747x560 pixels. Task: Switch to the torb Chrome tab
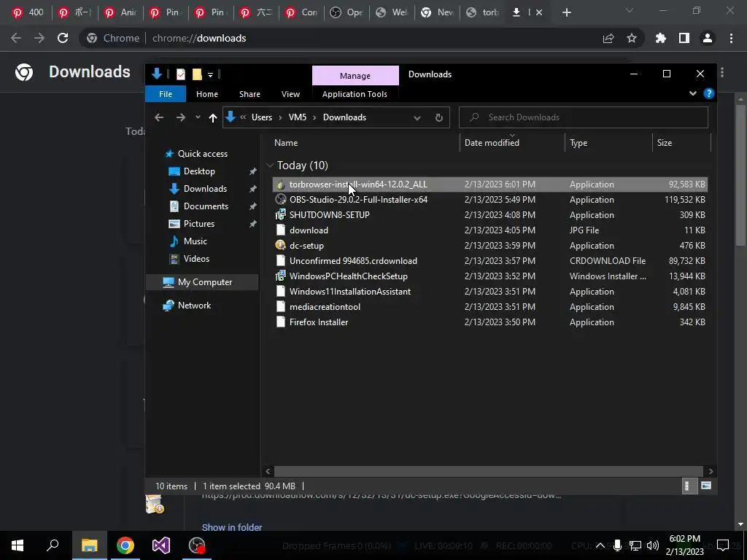[483, 12]
